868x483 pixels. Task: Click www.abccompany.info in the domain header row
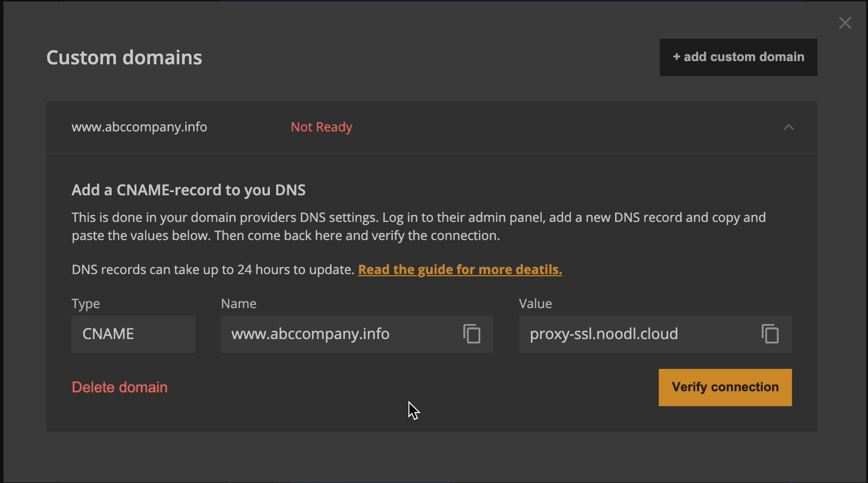coord(139,127)
